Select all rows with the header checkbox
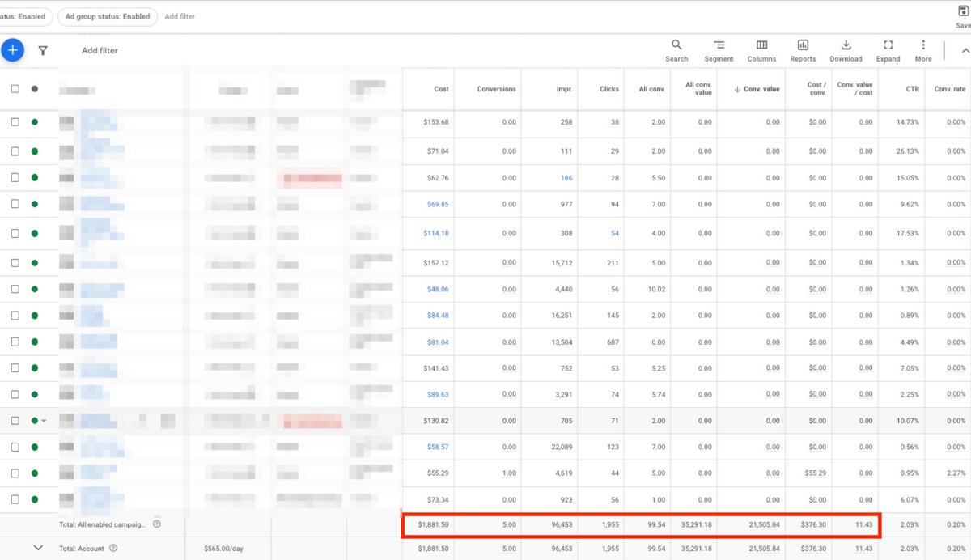Viewport: 971px width, 560px height. pyautogui.click(x=15, y=89)
